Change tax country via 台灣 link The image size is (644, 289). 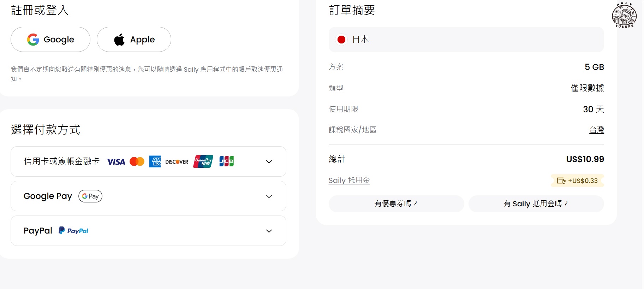596,130
